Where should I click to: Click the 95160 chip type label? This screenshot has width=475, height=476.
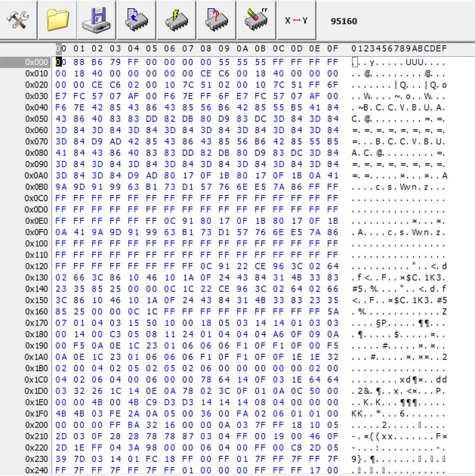tap(344, 21)
